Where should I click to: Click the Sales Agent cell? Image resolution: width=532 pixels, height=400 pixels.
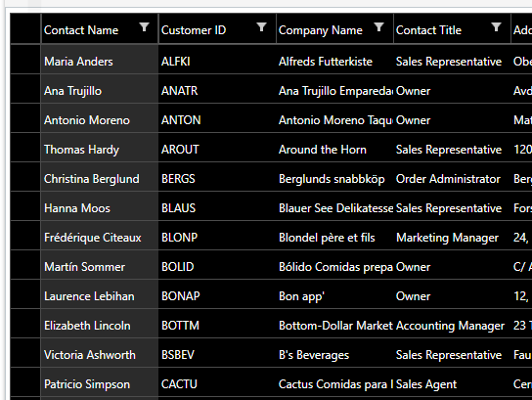(x=452, y=382)
